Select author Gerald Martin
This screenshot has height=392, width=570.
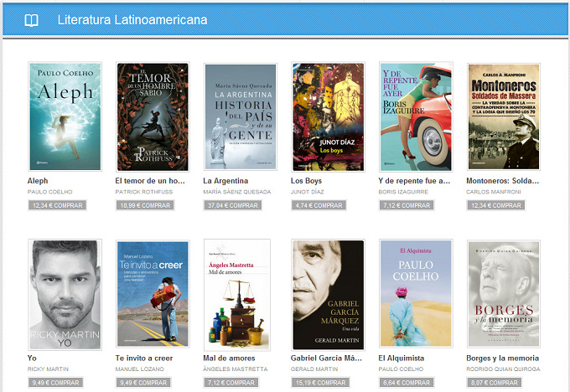314,369
